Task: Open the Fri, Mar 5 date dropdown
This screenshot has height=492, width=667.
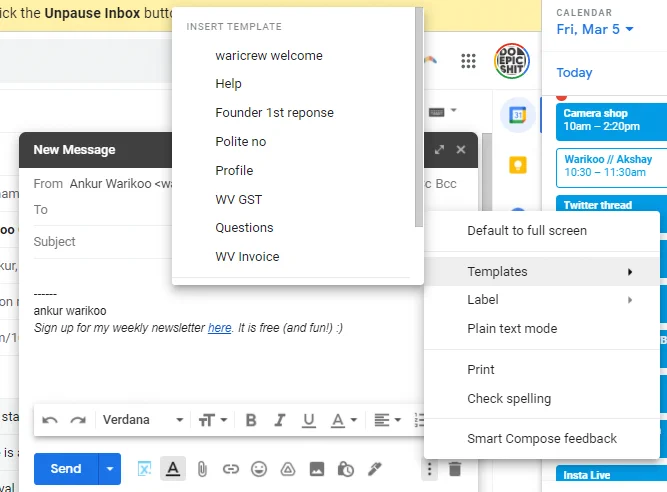Action: tap(595, 29)
